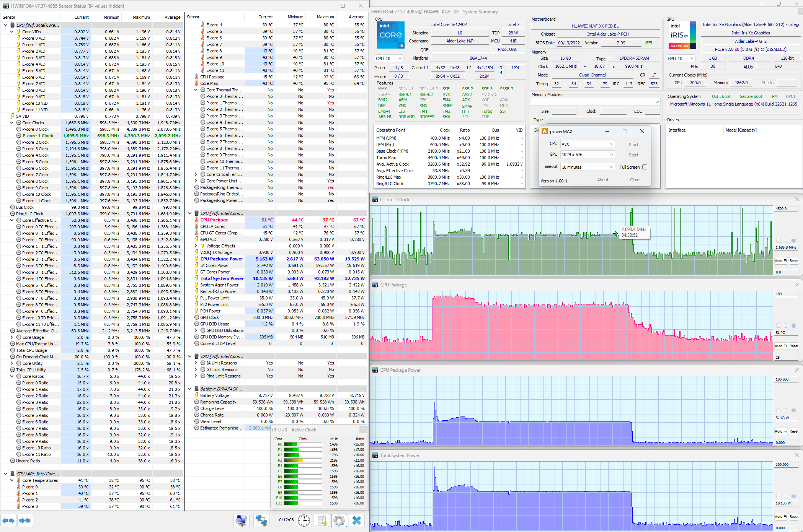
Task: Open the CPU #0 selector dropdown
Action: coord(389,59)
